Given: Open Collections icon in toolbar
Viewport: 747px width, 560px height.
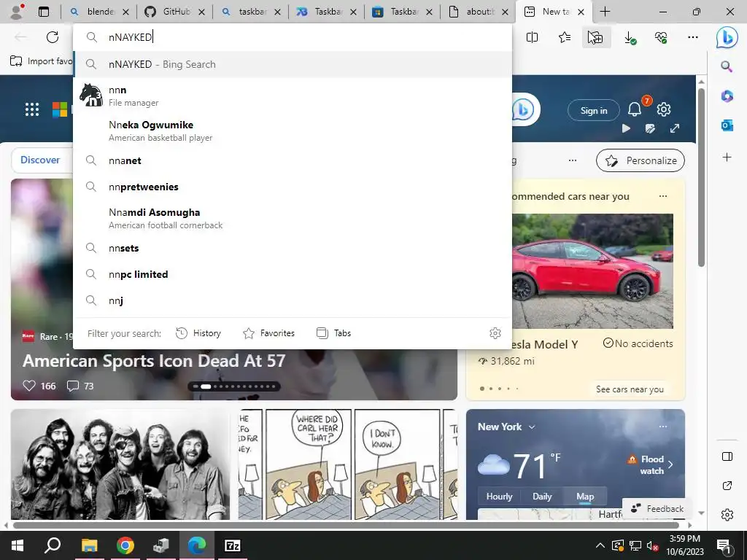Looking at the screenshot, I should pos(595,37).
